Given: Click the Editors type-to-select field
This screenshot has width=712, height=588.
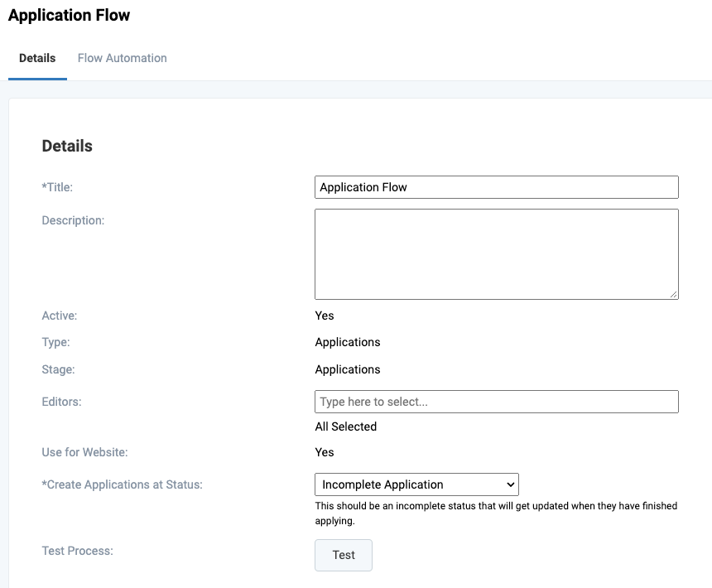Looking at the screenshot, I should [496, 402].
